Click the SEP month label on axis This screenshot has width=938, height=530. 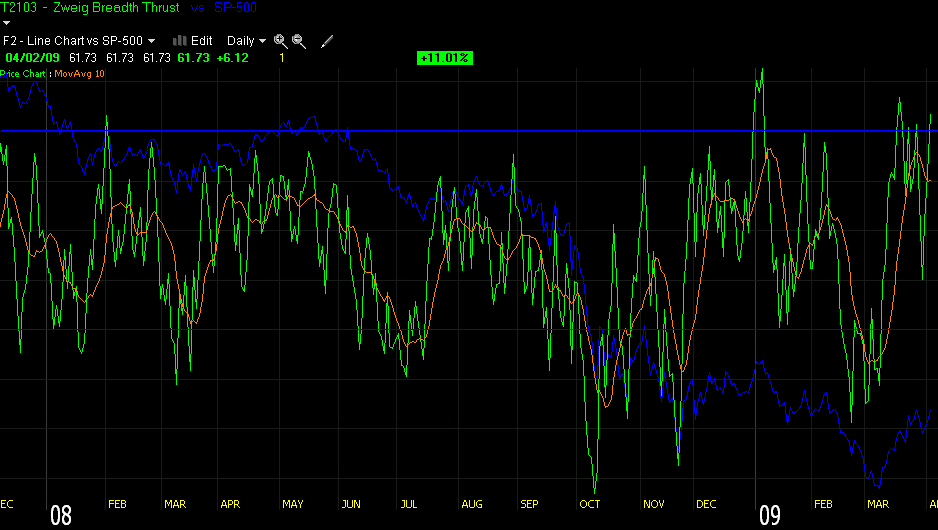tap(529, 504)
